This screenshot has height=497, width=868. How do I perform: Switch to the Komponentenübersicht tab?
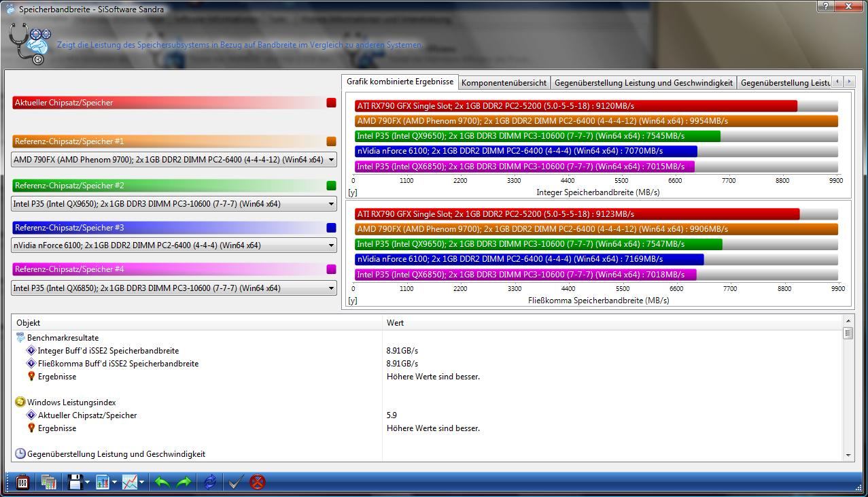click(504, 83)
